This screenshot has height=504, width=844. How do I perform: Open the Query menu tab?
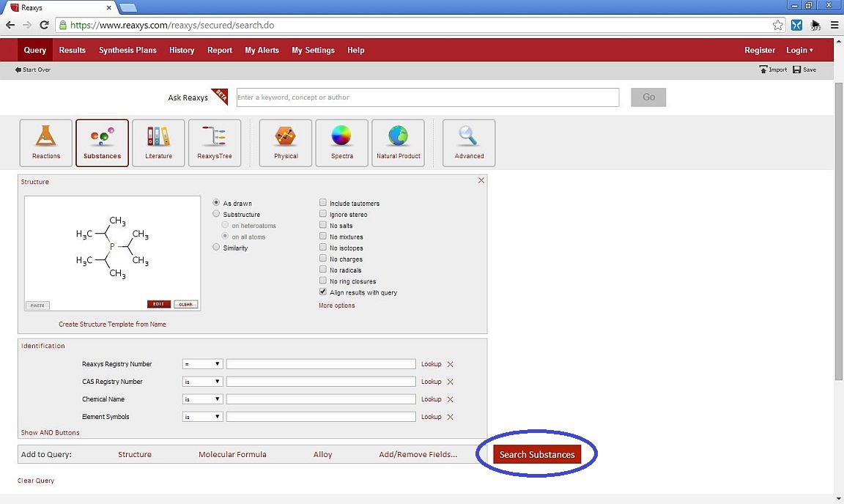(x=35, y=50)
